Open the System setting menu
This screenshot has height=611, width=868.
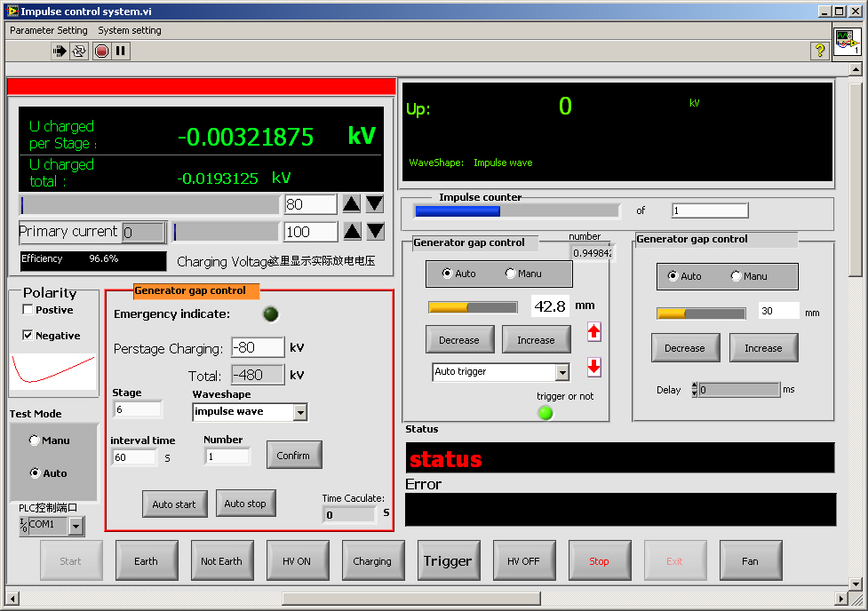click(130, 30)
